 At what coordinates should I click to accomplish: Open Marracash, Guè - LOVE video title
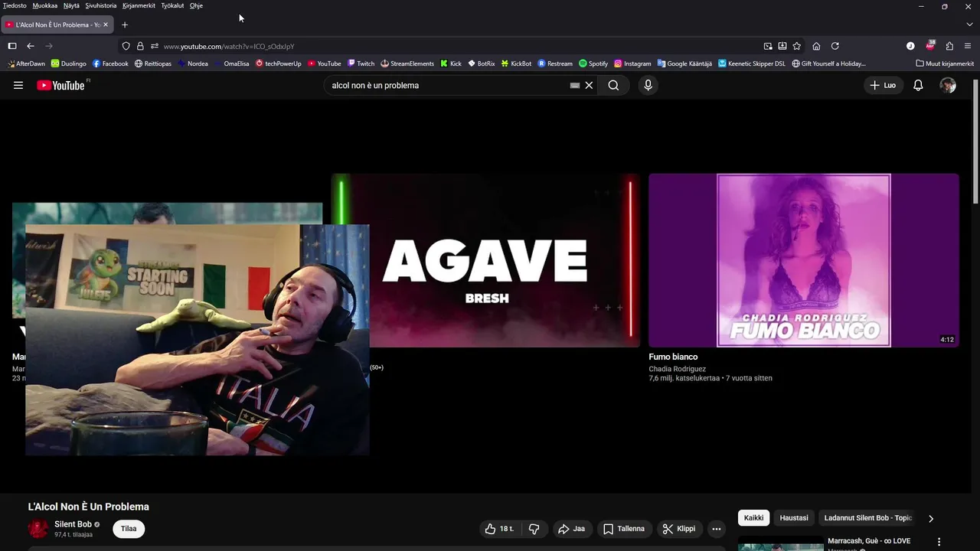tap(869, 541)
